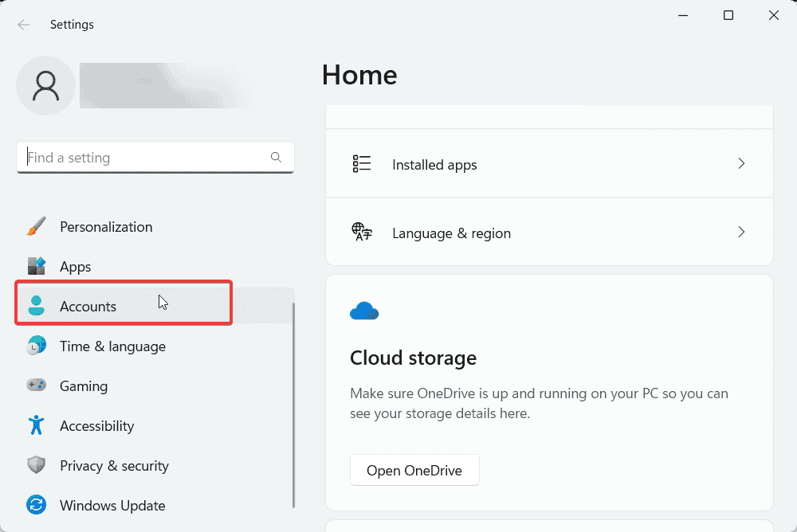
Task: Open the Installed apps row
Action: click(x=549, y=163)
